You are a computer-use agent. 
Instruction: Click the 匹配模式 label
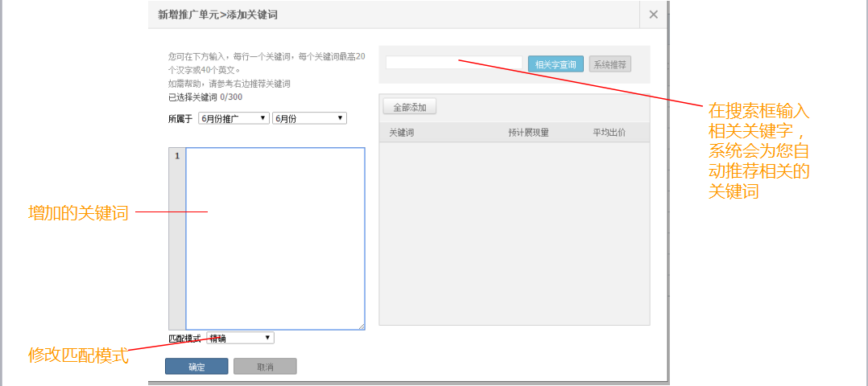coord(184,339)
